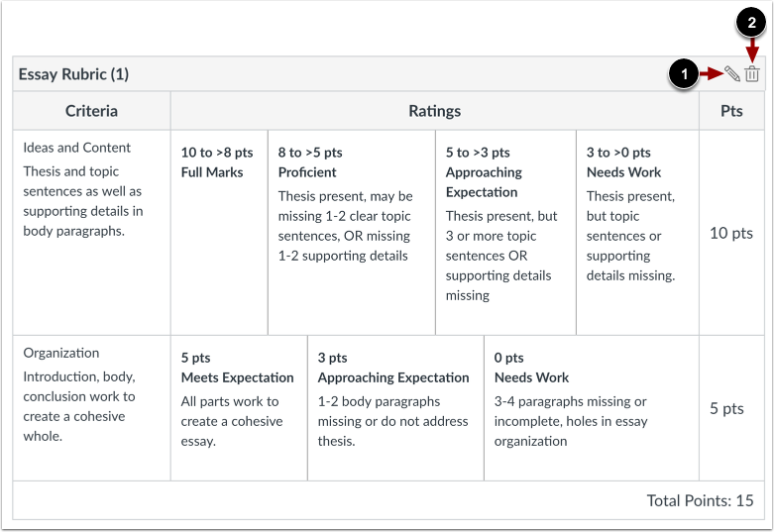774x532 pixels.
Task: Click the pencil edit rubric icon
Action: 732,74
